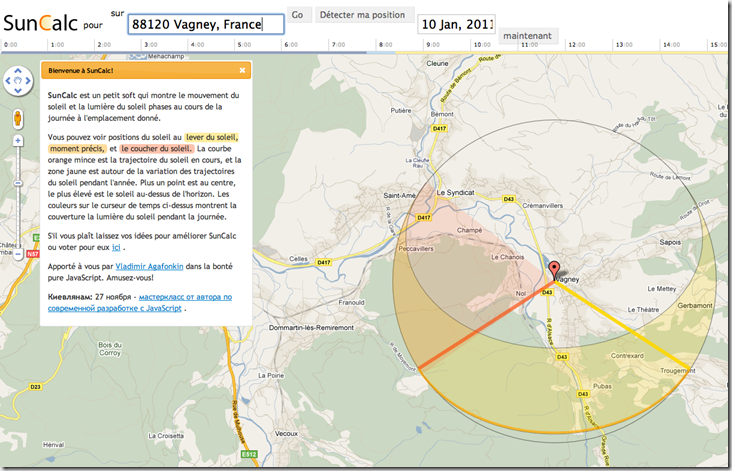Click the Bienvenue à SunCalc! title bar
This screenshot has width=732, height=471.
pyautogui.click(x=146, y=70)
